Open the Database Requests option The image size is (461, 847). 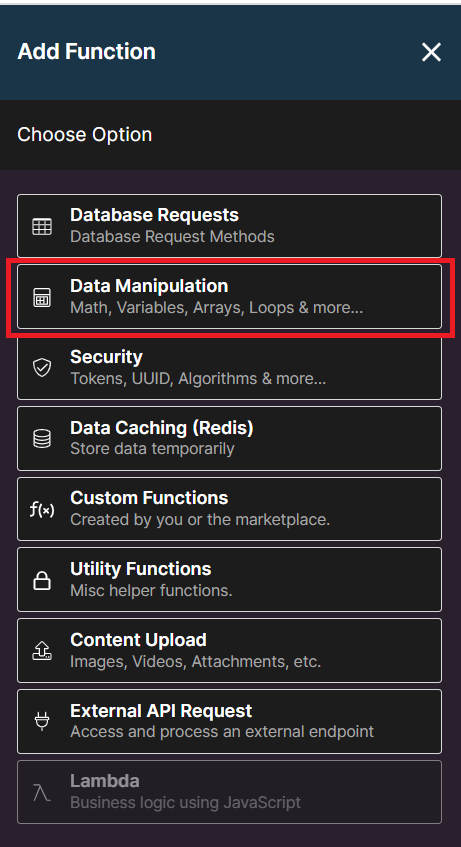coord(230,226)
